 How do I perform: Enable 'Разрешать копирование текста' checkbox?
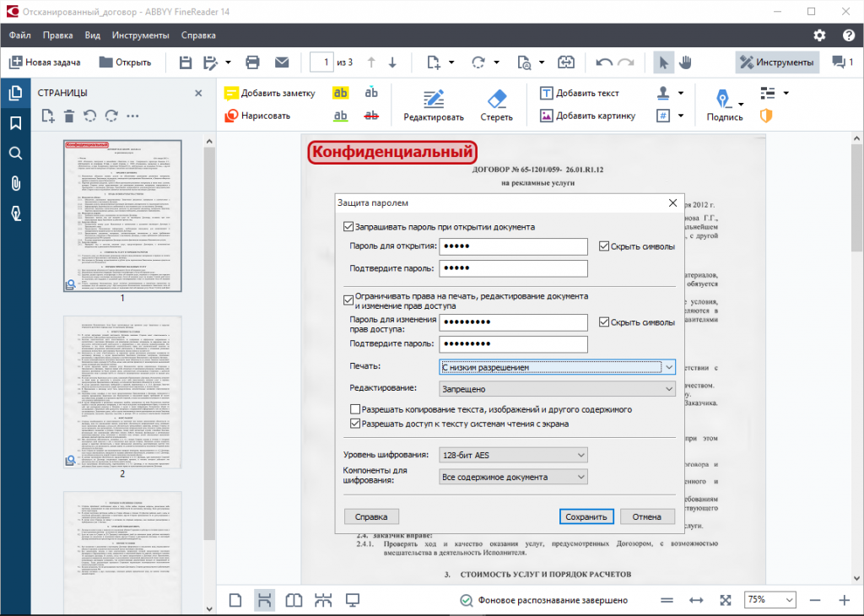[355, 409]
